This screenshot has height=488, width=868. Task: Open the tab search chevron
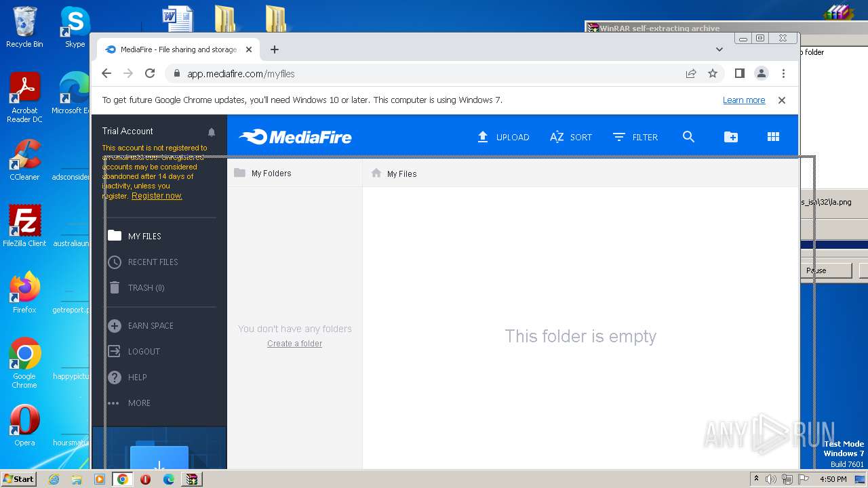click(719, 49)
